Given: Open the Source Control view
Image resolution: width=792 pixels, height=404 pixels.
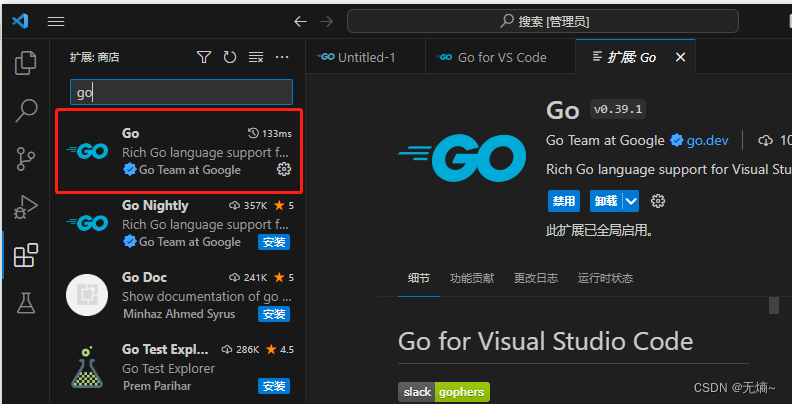Looking at the screenshot, I should point(26,159).
